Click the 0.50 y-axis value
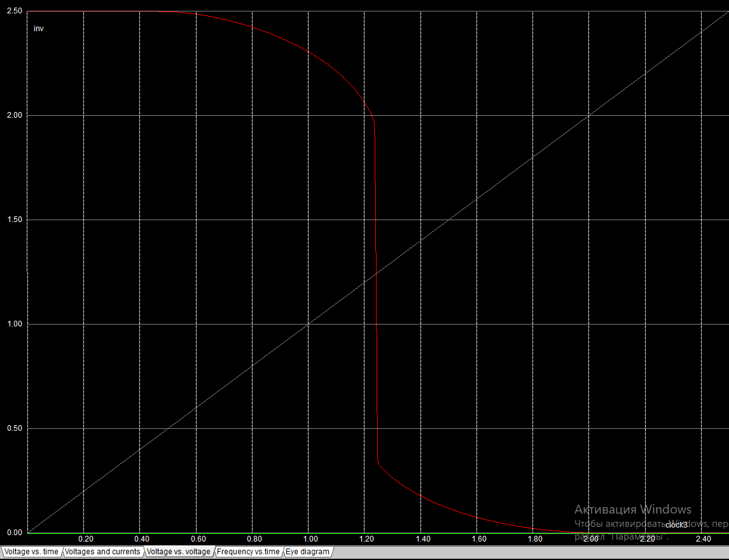Image resolution: width=729 pixels, height=560 pixels. [14, 428]
